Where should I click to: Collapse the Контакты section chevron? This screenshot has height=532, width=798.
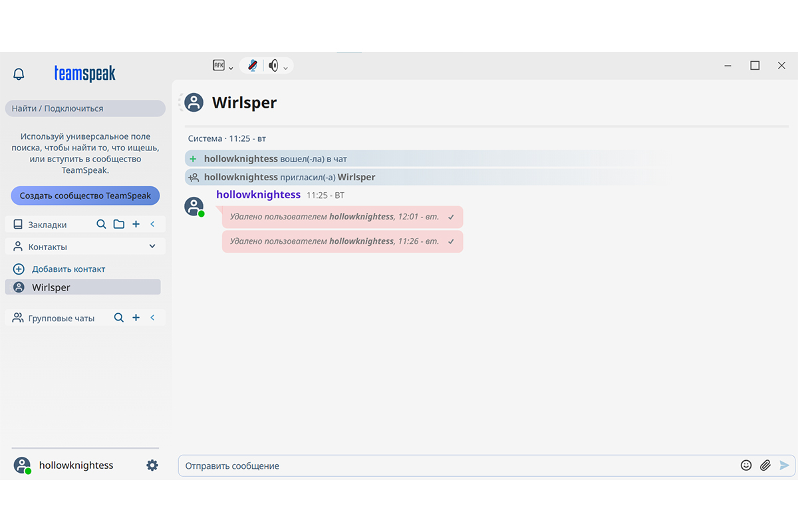click(x=152, y=246)
